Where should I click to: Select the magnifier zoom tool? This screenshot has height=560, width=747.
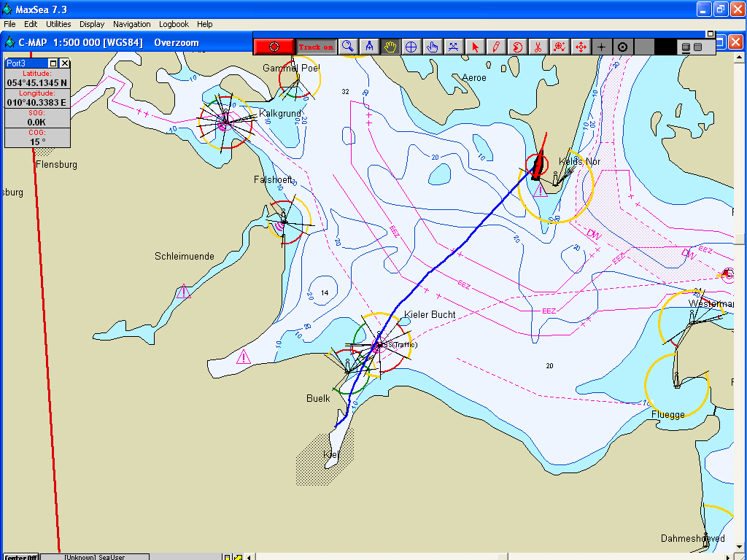(x=348, y=47)
